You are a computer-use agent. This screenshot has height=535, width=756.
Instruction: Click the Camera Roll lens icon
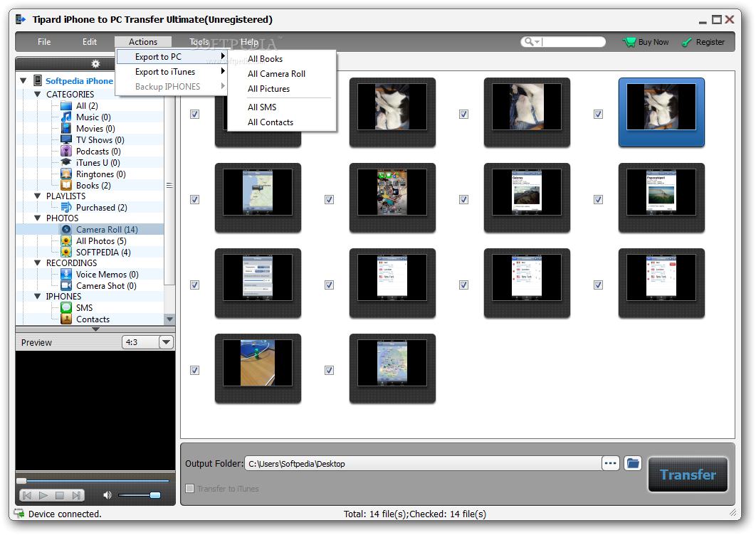[x=66, y=229]
